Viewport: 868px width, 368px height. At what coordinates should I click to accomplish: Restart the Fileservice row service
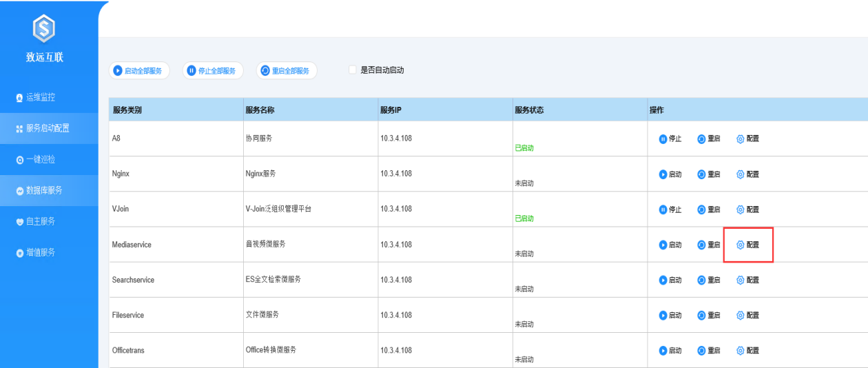pos(709,315)
